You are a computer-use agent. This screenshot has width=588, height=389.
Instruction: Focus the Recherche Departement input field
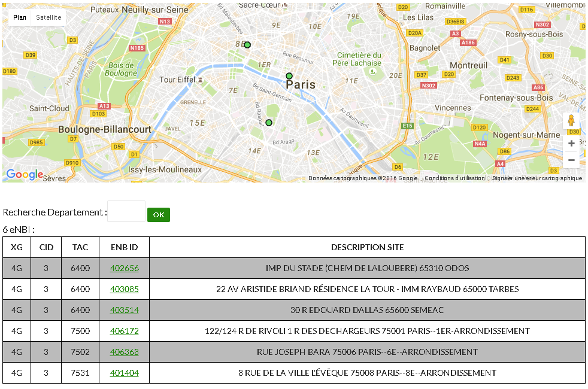click(x=126, y=212)
